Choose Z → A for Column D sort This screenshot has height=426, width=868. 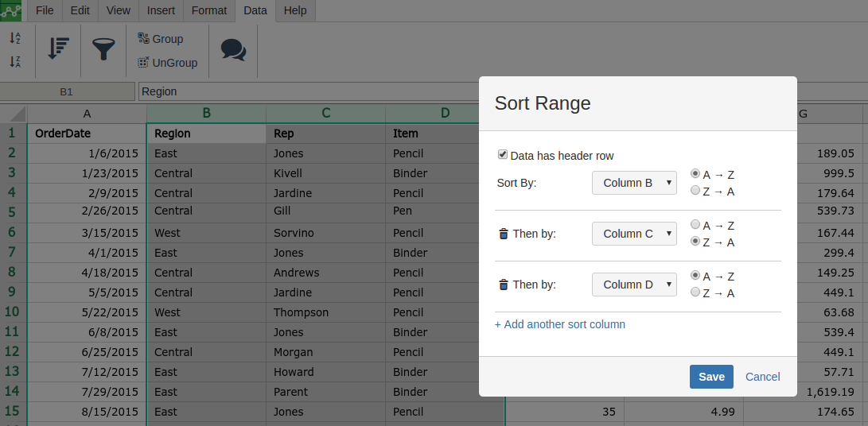695,292
